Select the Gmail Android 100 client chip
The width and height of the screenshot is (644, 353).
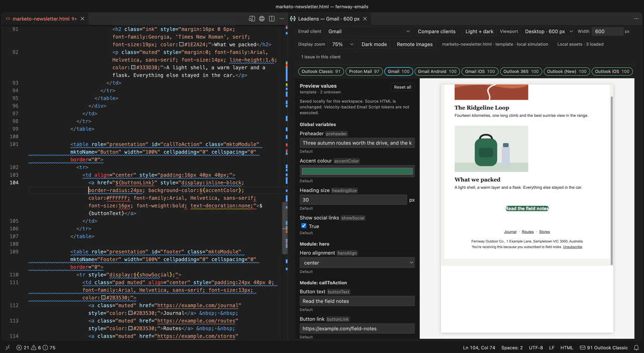point(437,72)
